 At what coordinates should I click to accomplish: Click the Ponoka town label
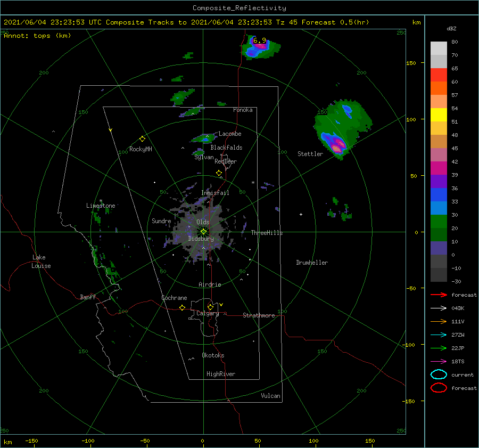[243, 110]
